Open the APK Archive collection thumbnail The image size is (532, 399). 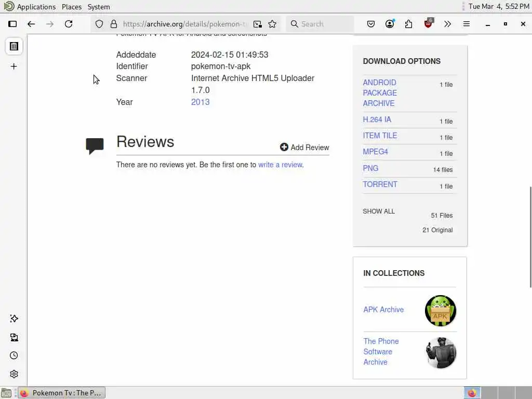tap(441, 311)
